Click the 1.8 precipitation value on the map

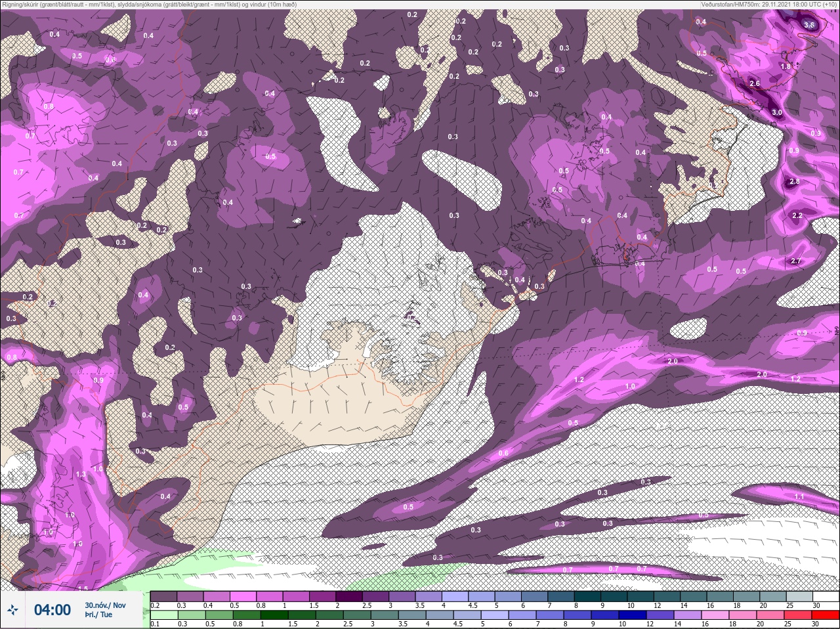click(x=786, y=66)
